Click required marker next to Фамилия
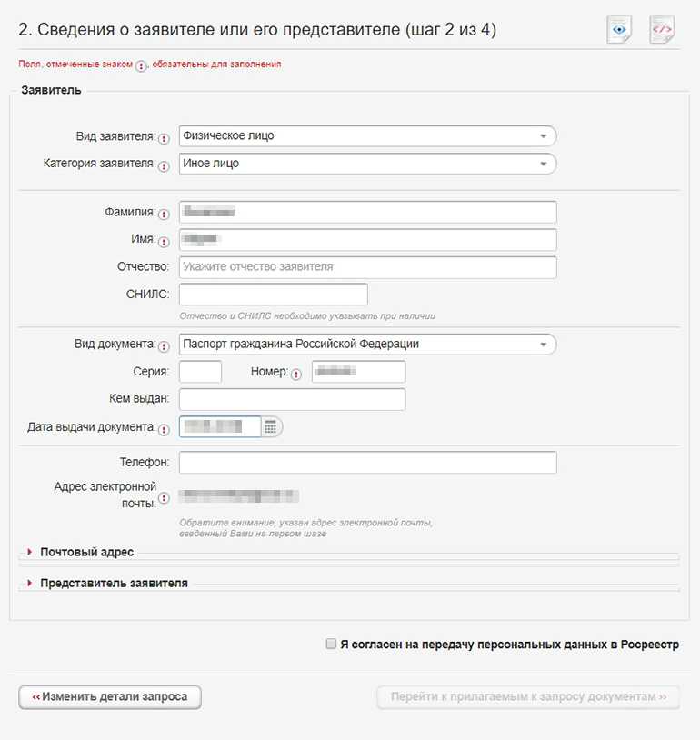 coord(164,215)
